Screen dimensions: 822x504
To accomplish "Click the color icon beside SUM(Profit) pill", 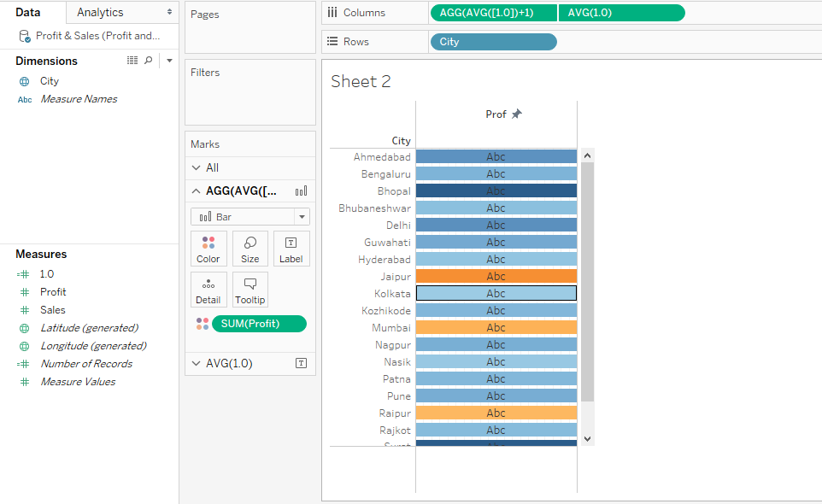I will pos(202,324).
